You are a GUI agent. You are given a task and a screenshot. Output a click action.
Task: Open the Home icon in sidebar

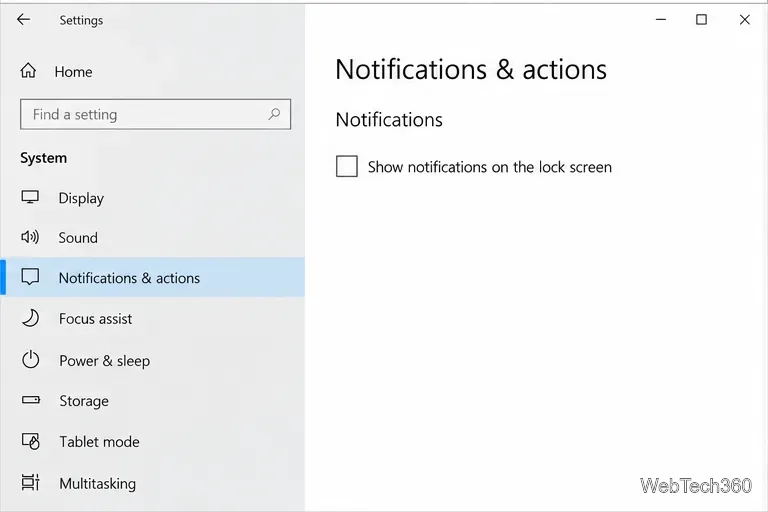tap(28, 71)
